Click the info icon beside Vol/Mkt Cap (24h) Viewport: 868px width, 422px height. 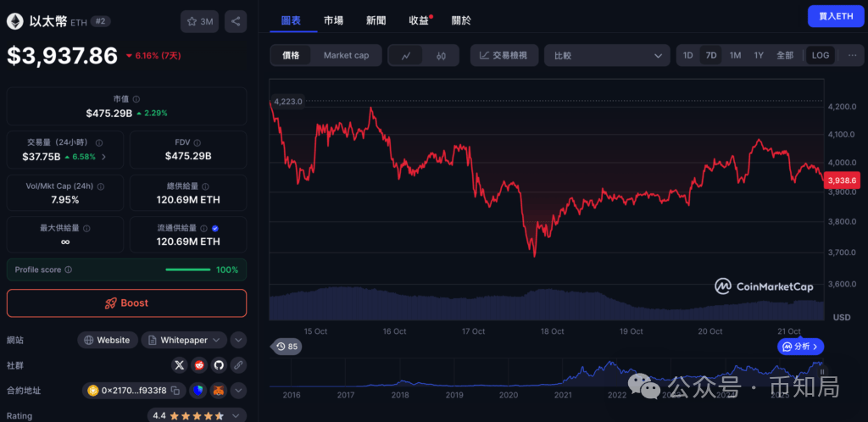pos(101,186)
